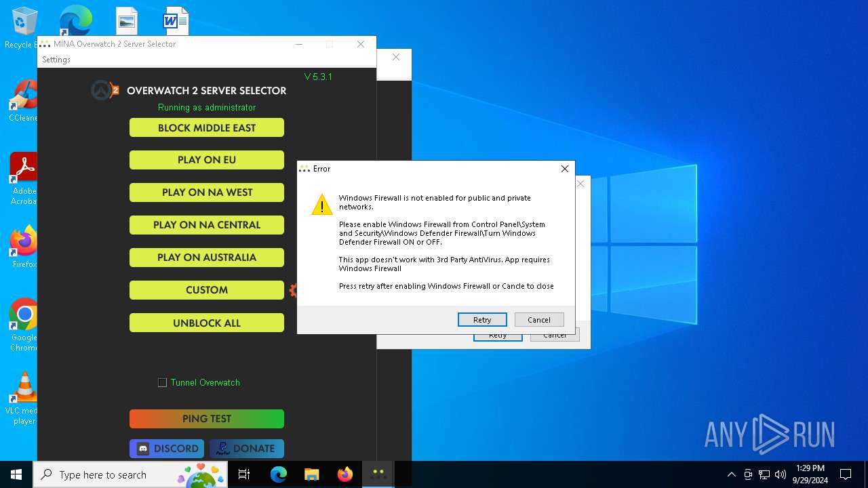Click the warning triangle icon in Error dialog
This screenshot has width=868, height=488.
pyautogui.click(x=322, y=204)
